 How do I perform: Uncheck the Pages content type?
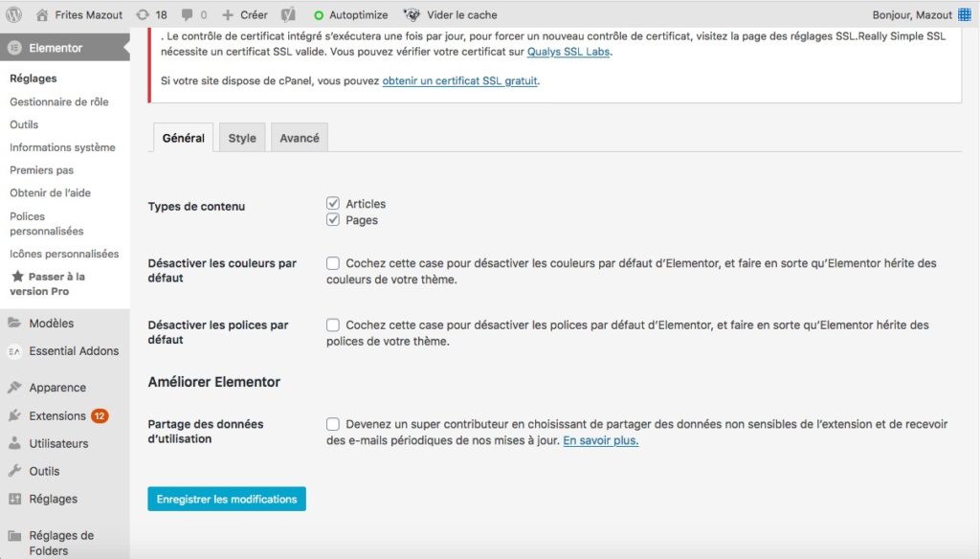coord(332,219)
